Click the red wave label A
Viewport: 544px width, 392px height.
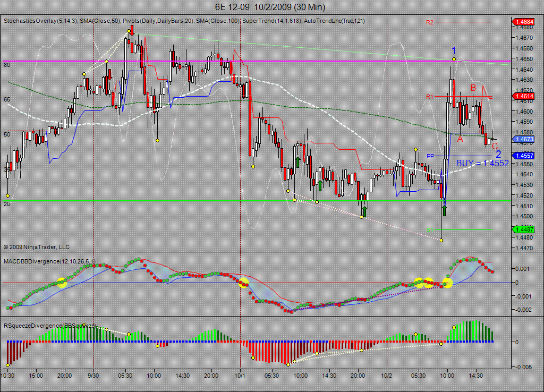[x=460, y=139]
